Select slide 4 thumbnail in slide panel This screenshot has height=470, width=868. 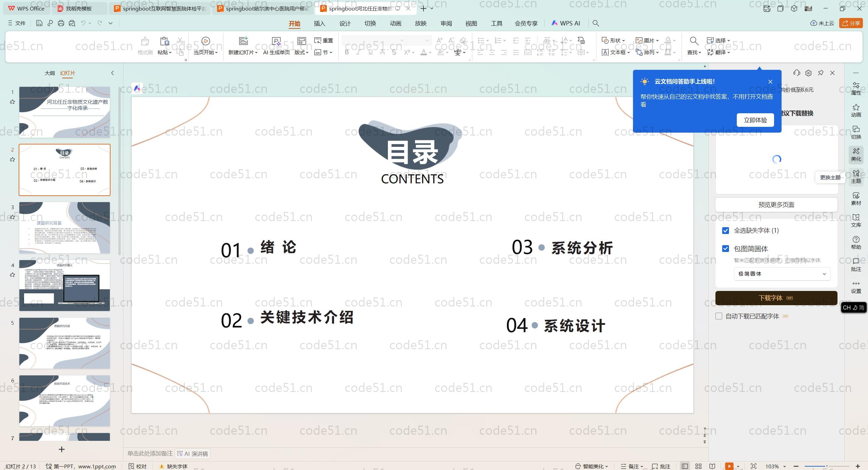click(x=64, y=285)
